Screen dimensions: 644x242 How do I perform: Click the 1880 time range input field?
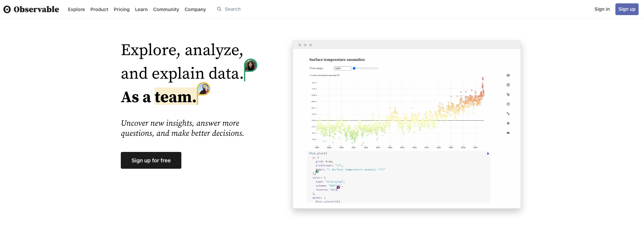click(342, 68)
